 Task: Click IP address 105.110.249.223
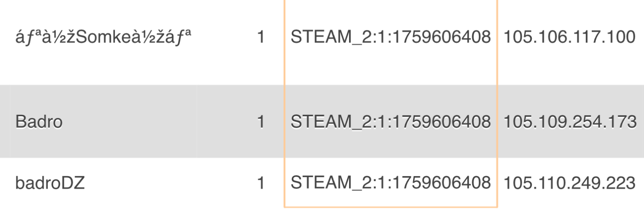pos(569,183)
